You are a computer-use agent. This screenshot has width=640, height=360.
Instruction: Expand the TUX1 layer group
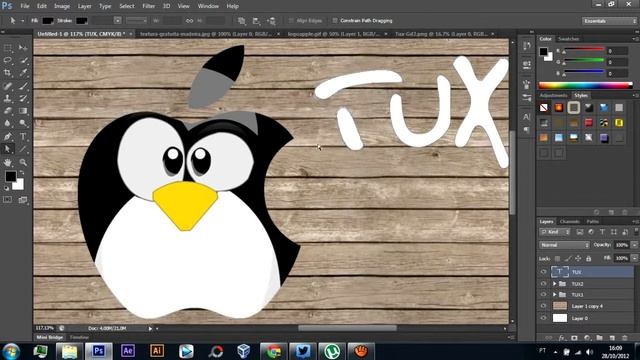(555, 295)
